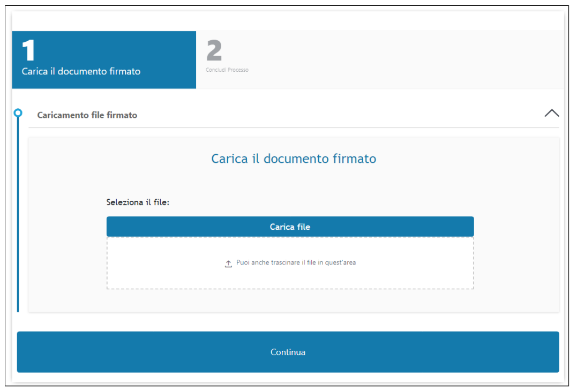Click the Seleziona il file label
577x392 pixels.
138,203
